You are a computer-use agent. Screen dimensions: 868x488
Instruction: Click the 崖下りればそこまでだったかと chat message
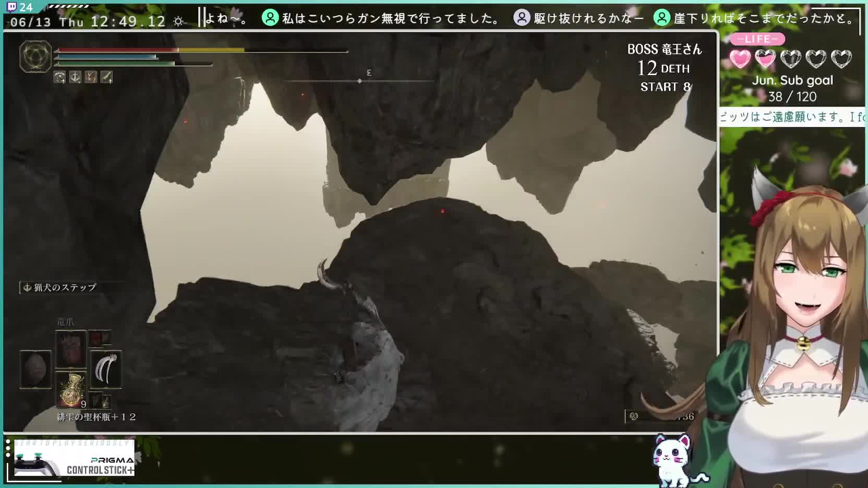pyautogui.click(x=764, y=18)
